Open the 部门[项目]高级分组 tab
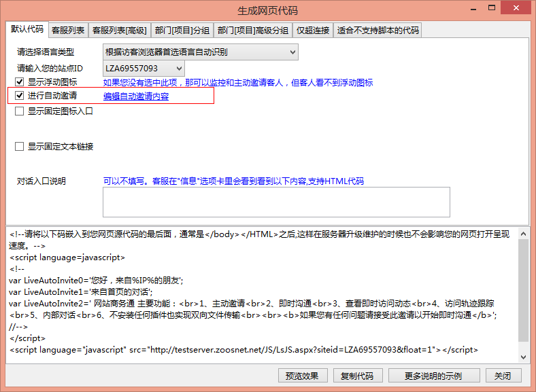The height and width of the screenshot is (392, 536). tap(253, 31)
